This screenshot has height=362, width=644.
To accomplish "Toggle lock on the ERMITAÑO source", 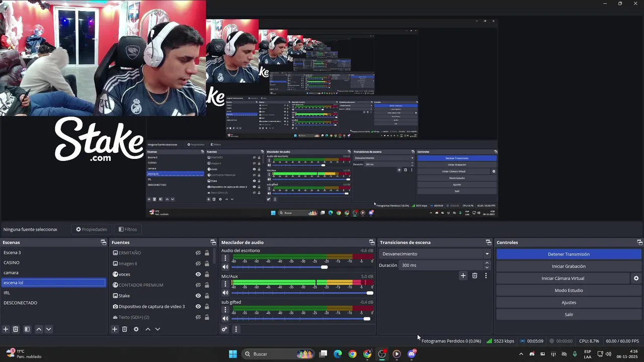I will [x=207, y=253].
